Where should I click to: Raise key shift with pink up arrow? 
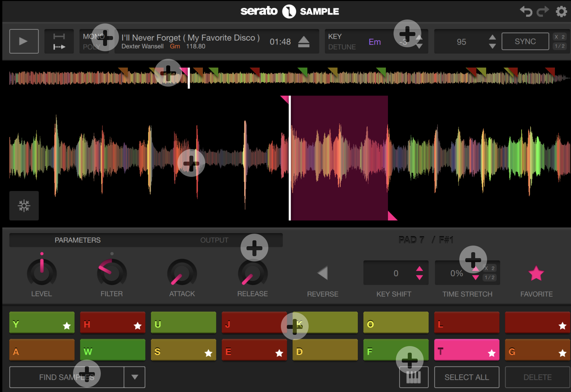tap(419, 268)
